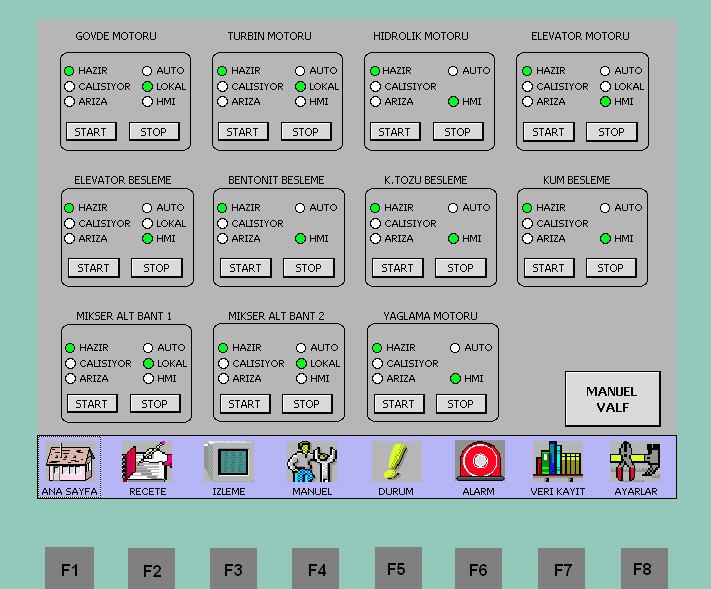Click the F3 function key
711x589 pixels.
pyautogui.click(x=233, y=569)
